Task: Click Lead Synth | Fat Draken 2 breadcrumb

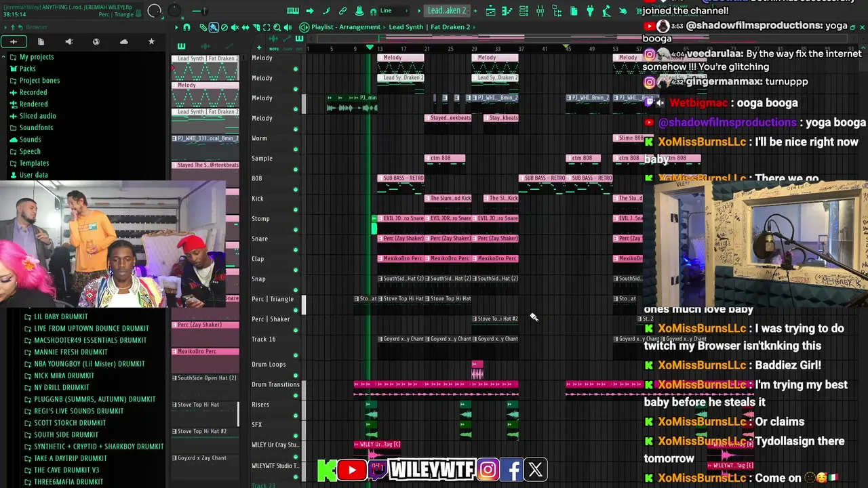Action: [429, 27]
